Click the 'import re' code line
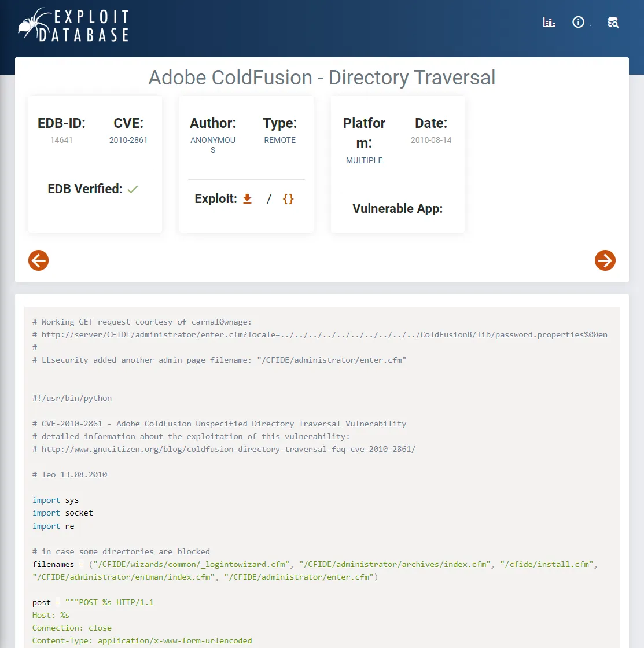Image resolution: width=644 pixels, height=648 pixels. [x=53, y=526]
